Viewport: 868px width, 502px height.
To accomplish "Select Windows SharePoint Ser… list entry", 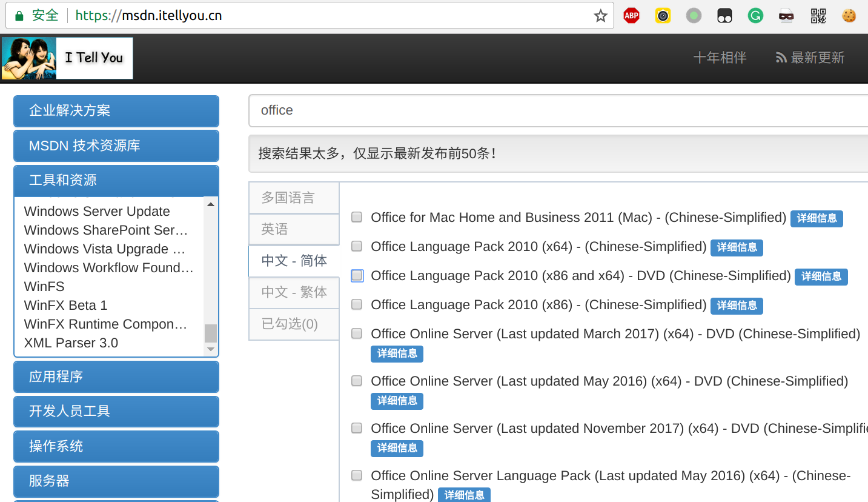I will [x=106, y=230].
